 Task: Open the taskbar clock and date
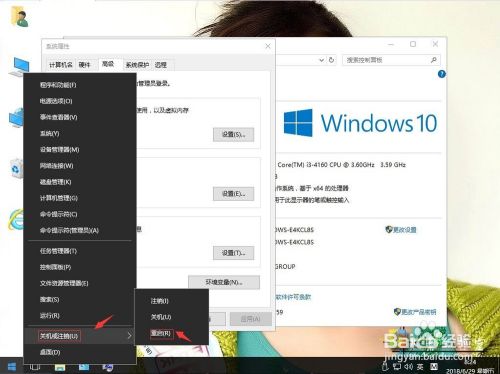[470, 366]
